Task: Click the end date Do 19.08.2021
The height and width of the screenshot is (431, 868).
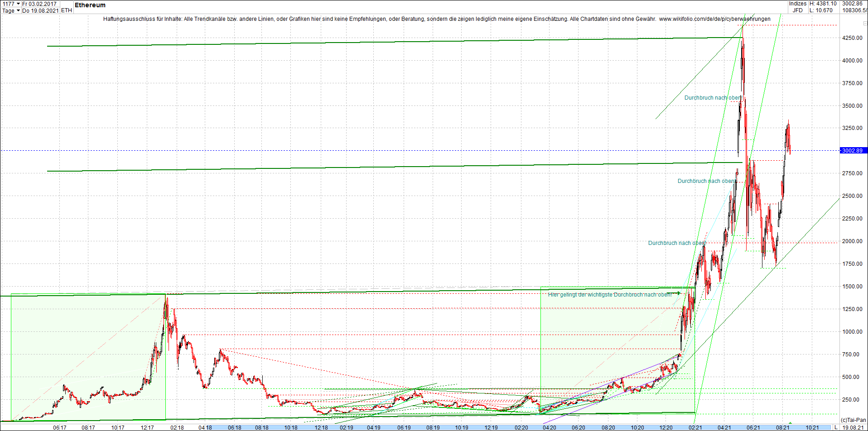Action: click(x=40, y=10)
